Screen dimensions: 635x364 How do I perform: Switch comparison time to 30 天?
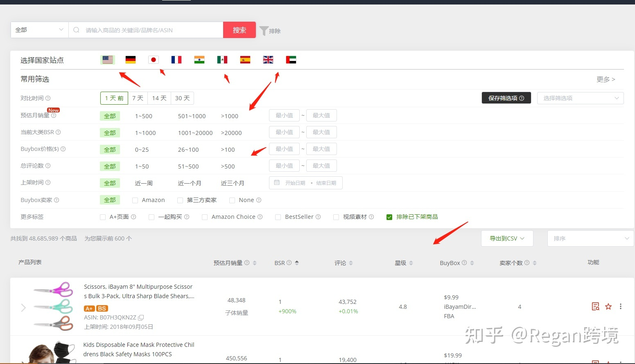pos(182,98)
